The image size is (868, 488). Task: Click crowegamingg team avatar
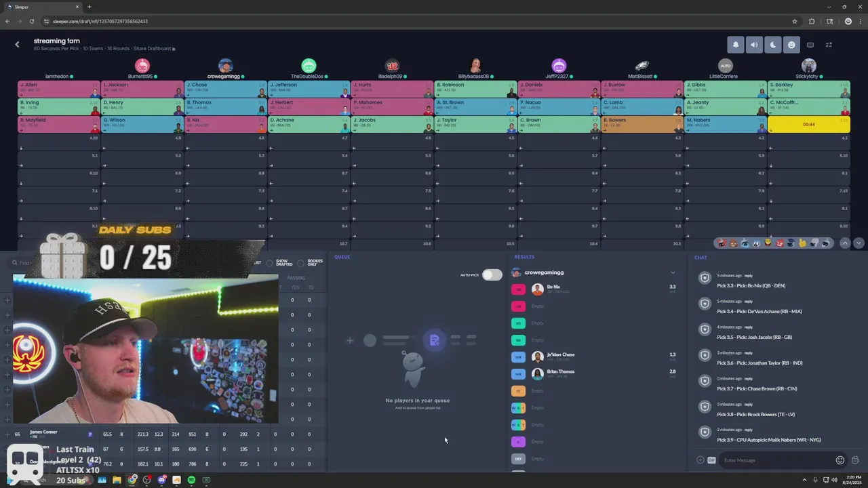(226, 66)
